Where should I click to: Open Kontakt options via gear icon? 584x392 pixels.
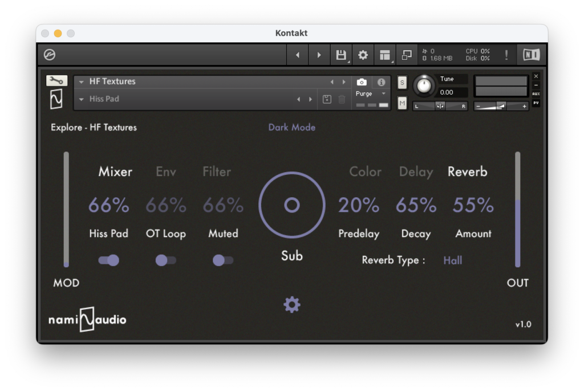coord(363,55)
